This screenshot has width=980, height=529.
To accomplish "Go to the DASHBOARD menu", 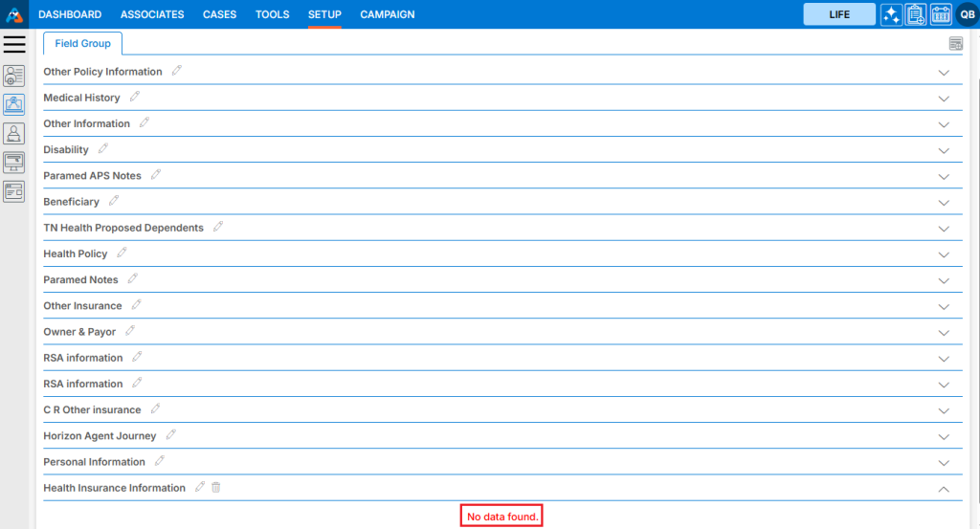I will [70, 14].
